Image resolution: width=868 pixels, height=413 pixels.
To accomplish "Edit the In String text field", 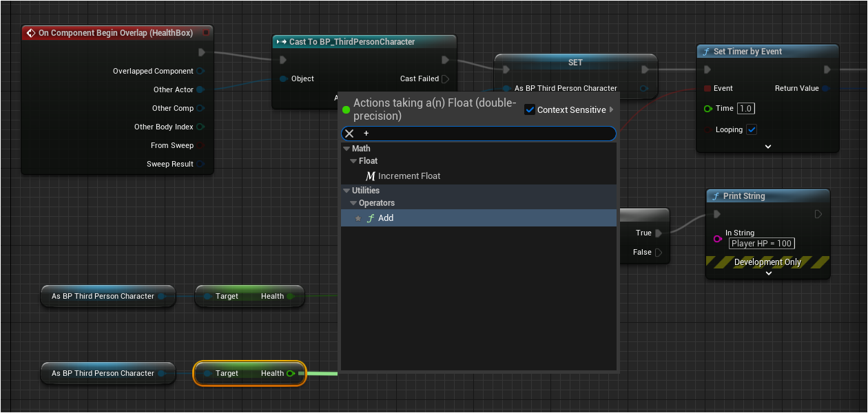I will tap(762, 244).
